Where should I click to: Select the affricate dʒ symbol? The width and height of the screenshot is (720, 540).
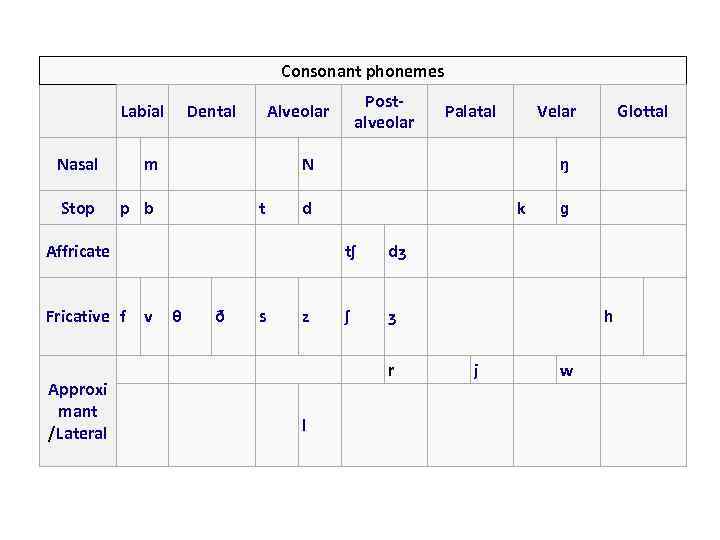tap(397, 251)
